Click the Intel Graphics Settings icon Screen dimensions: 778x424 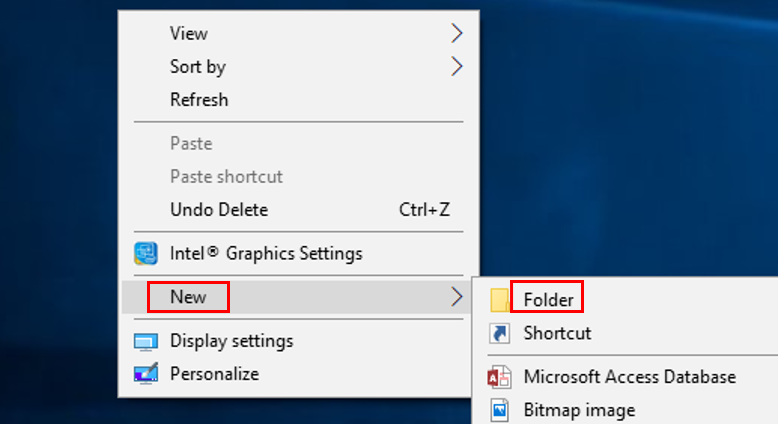click(146, 253)
